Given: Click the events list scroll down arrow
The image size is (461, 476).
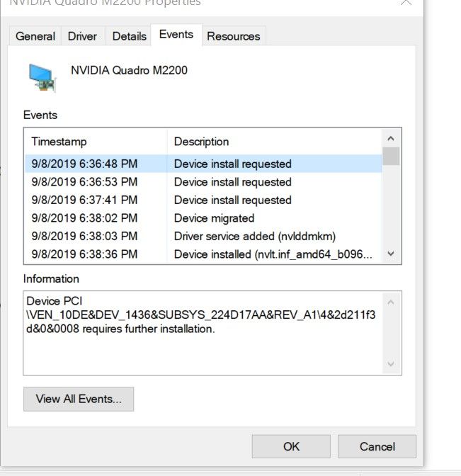Looking at the screenshot, I should point(391,254).
